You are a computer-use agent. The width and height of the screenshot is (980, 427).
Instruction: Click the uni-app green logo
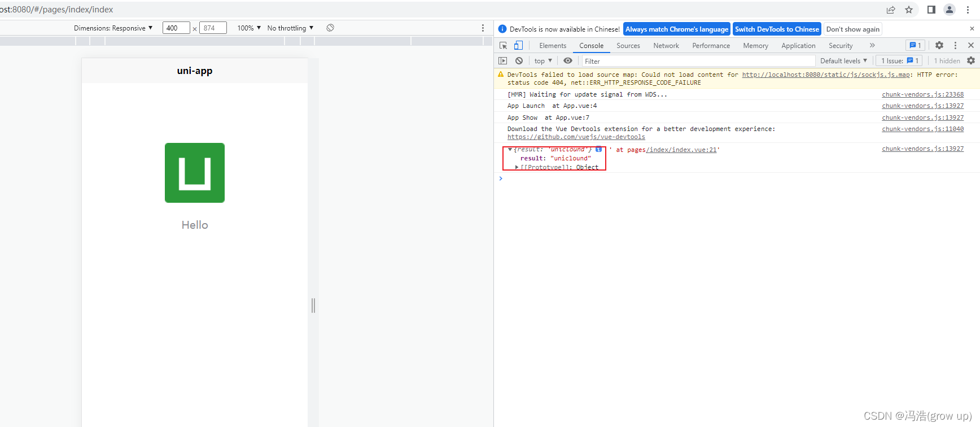click(x=195, y=173)
